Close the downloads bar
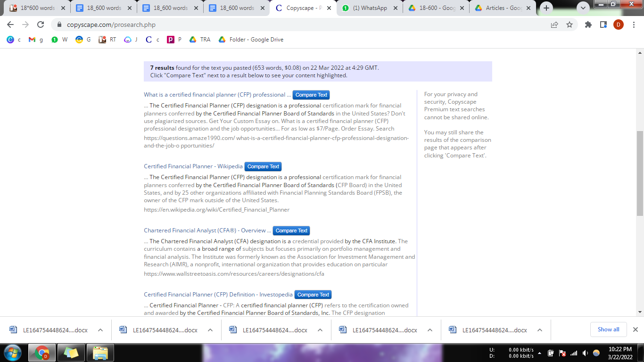This screenshot has width=644, height=362. [636, 329]
